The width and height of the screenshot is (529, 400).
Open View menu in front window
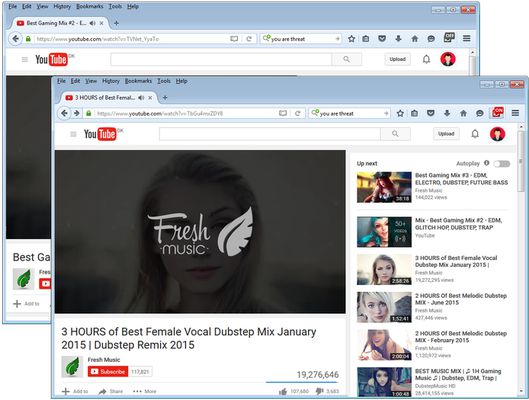pos(91,81)
